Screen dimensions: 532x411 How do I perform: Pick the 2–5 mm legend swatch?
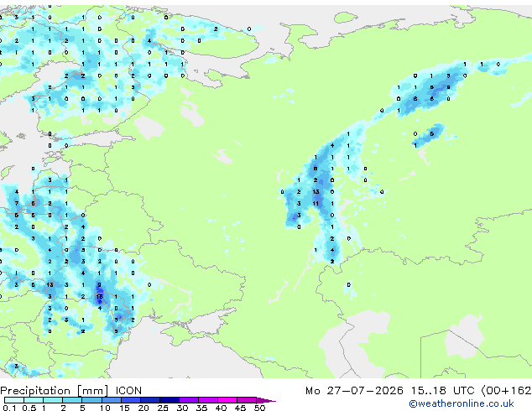coord(72,400)
